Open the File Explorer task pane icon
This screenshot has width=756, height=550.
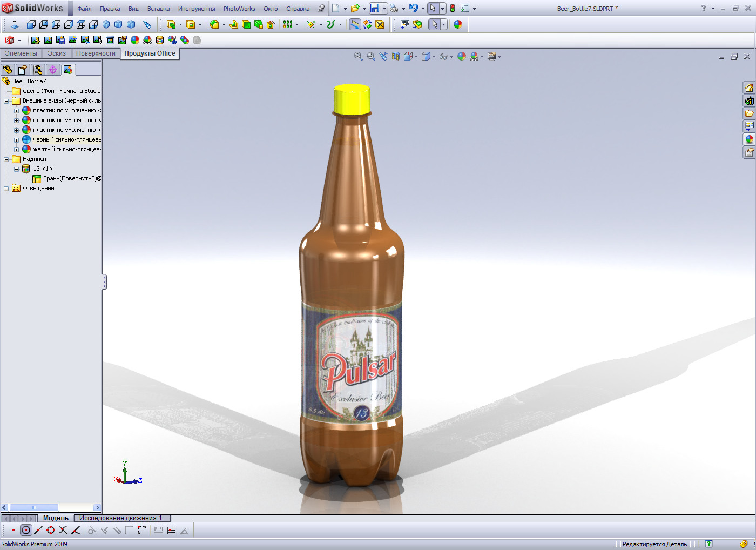pos(749,113)
